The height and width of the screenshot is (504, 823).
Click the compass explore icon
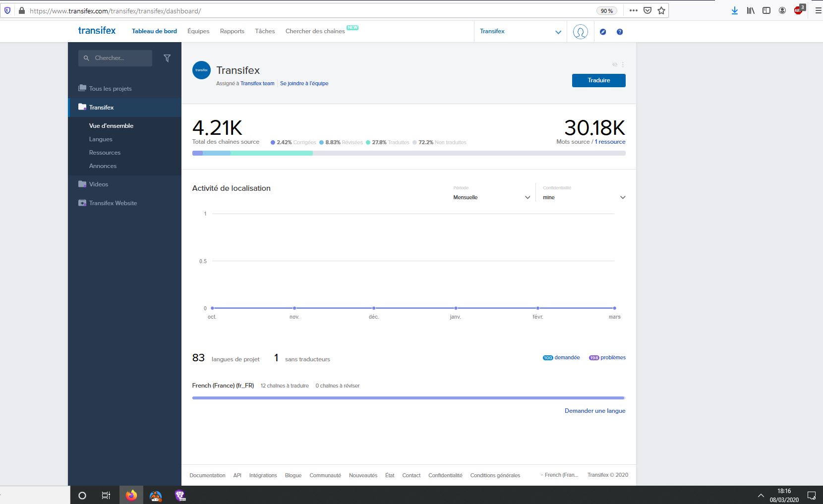point(603,32)
